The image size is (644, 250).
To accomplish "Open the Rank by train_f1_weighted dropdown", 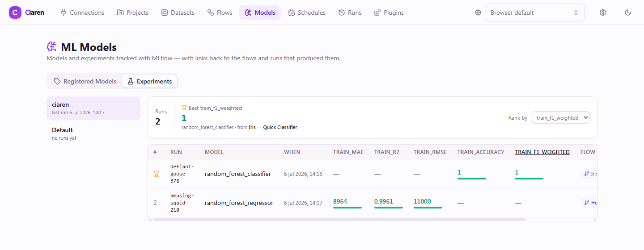I will pos(560,118).
